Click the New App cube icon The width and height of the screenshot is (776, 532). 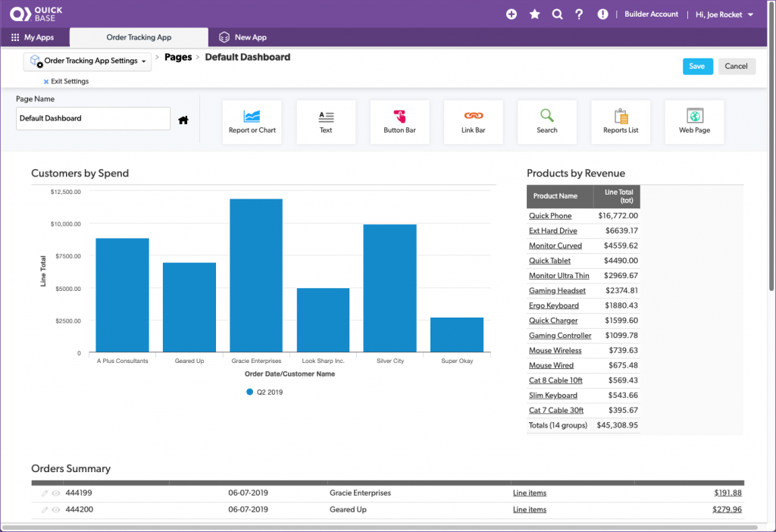pyautogui.click(x=224, y=37)
